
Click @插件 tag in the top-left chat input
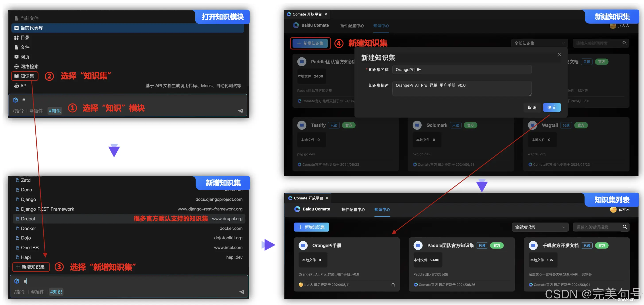[x=36, y=111]
